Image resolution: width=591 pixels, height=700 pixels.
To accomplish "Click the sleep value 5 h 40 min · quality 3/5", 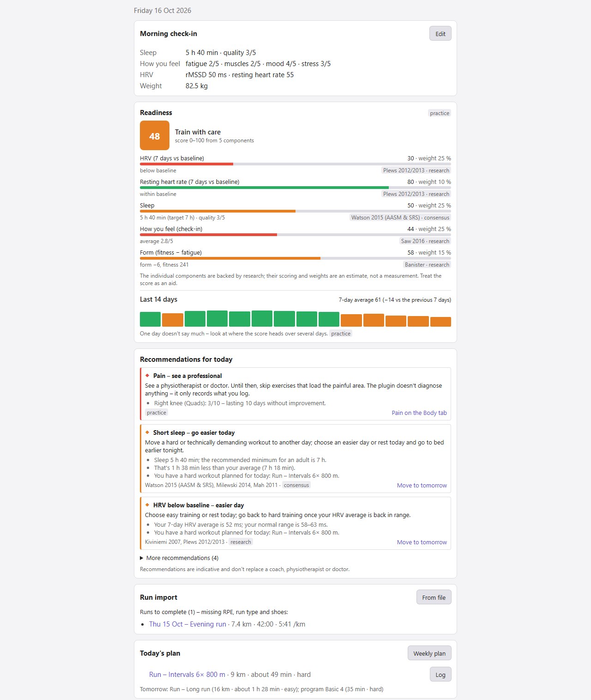I will (x=221, y=53).
